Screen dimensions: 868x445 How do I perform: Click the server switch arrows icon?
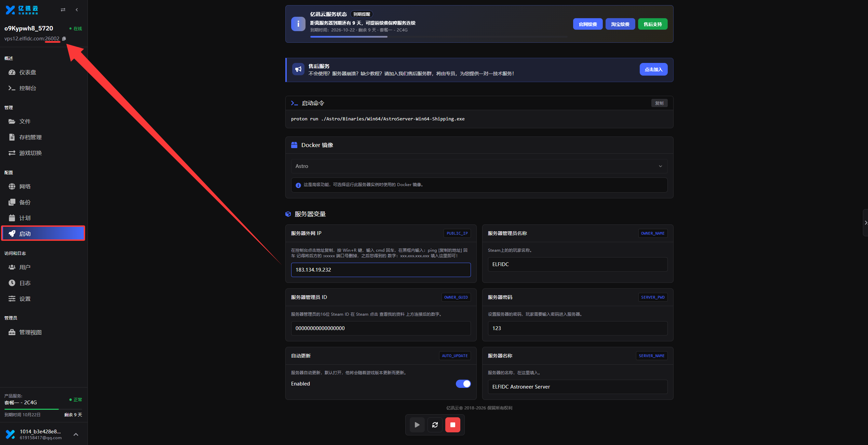point(63,10)
